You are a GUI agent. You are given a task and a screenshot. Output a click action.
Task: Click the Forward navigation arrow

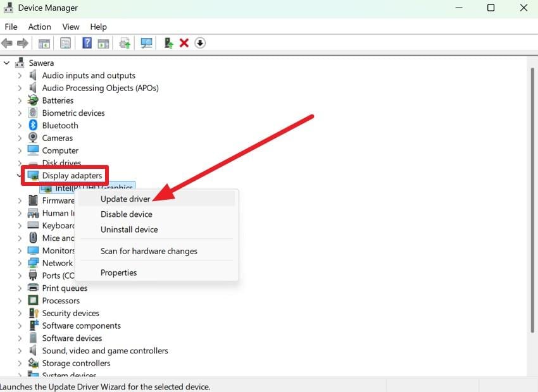click(x=24, y=43)
